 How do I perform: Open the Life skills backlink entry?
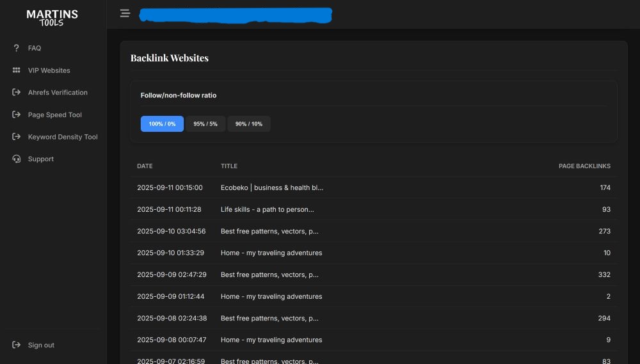point(268,210)
